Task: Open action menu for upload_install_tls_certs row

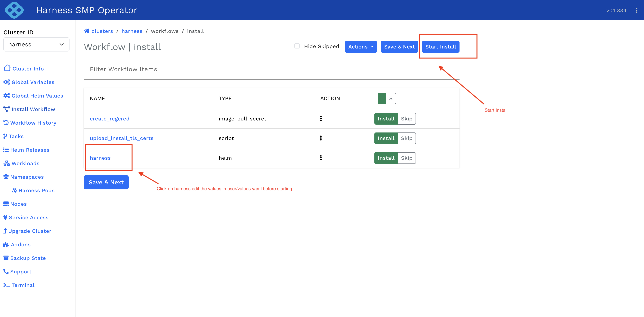Action: [321, 138]
